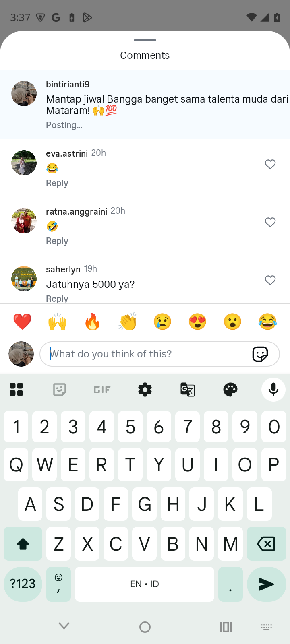Insert the red heart emoji reaction
Screen dimensions: 290x644
point(23,322)
